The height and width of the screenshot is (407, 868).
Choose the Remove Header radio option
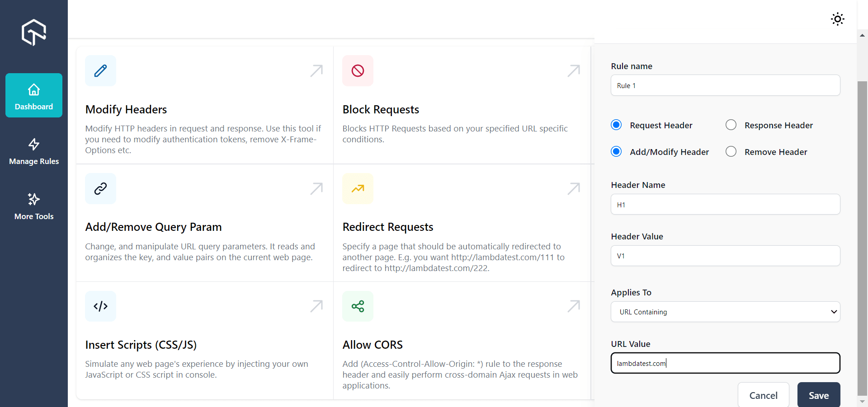click(x=731, y=151)
